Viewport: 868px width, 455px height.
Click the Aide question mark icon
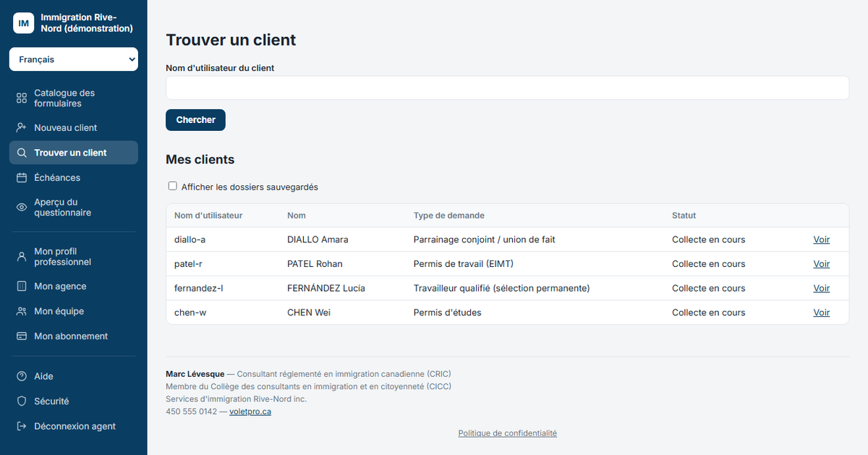pyautogui.click(x=22, y=376)
